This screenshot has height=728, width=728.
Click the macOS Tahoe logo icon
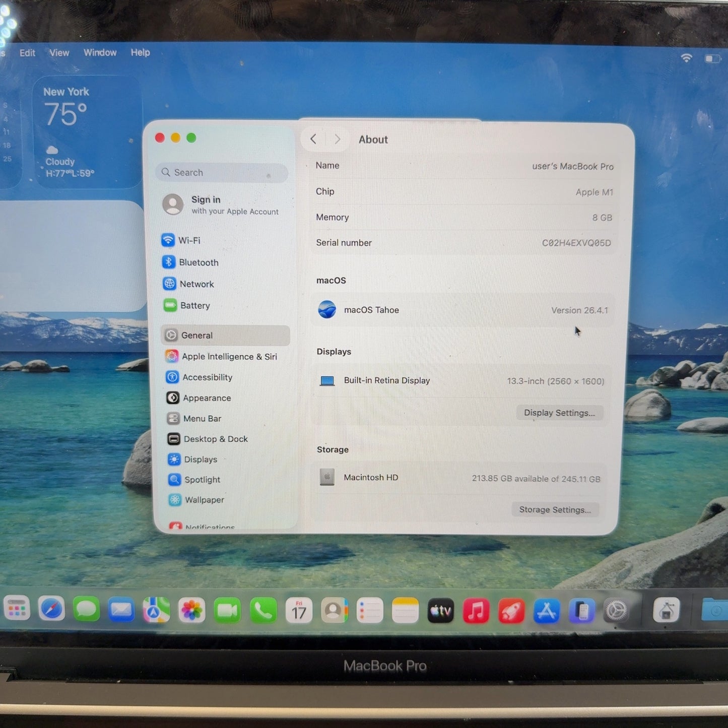327,309
